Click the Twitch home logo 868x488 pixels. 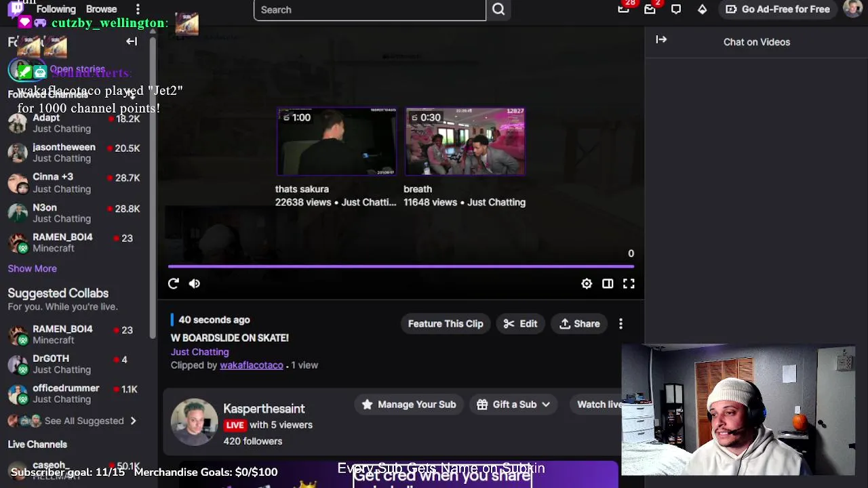(16, 9)
